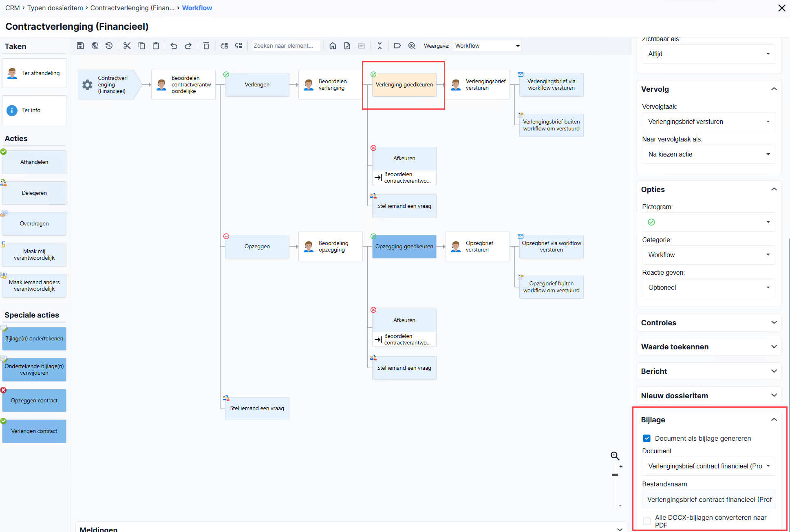Select the Verlengen contract special action

(x=34, y=431)
